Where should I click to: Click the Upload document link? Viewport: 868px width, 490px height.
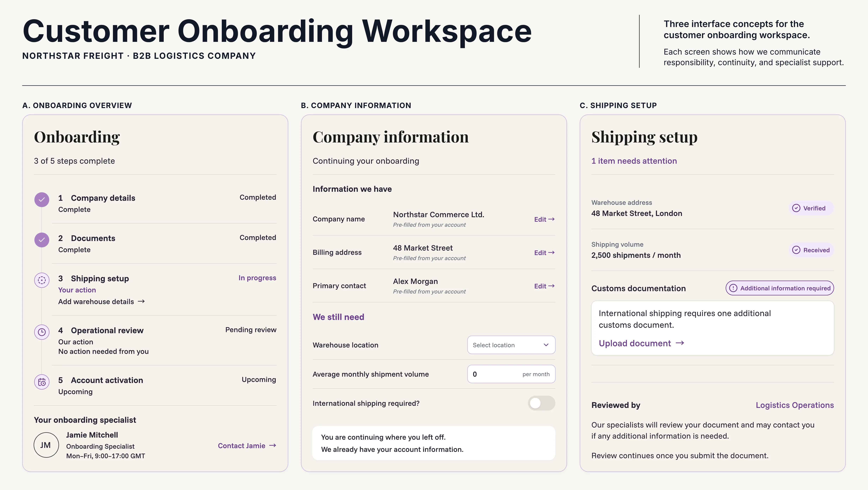tap(642, 343)
